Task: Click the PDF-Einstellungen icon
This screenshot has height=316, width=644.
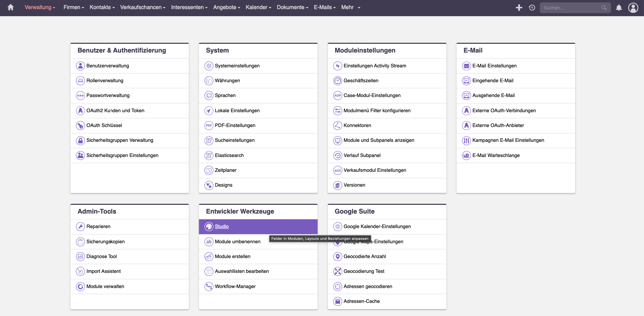Action: 209,126
